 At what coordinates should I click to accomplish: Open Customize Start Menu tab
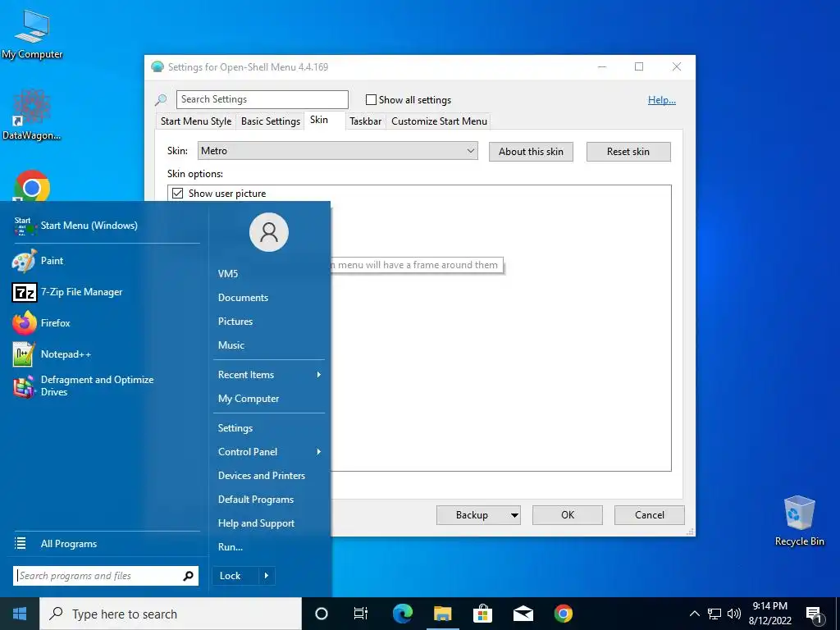440,121
